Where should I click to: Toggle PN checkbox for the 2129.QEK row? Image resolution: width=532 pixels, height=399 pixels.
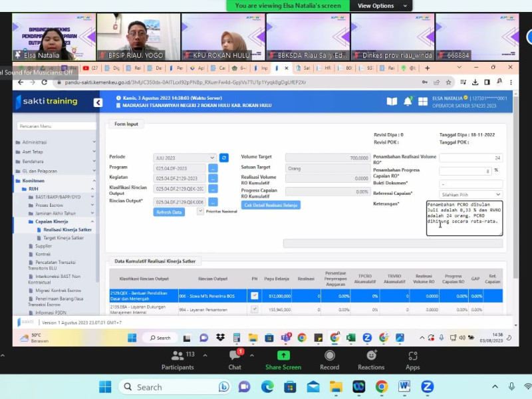pyautogui.click(x=254, y=295)
